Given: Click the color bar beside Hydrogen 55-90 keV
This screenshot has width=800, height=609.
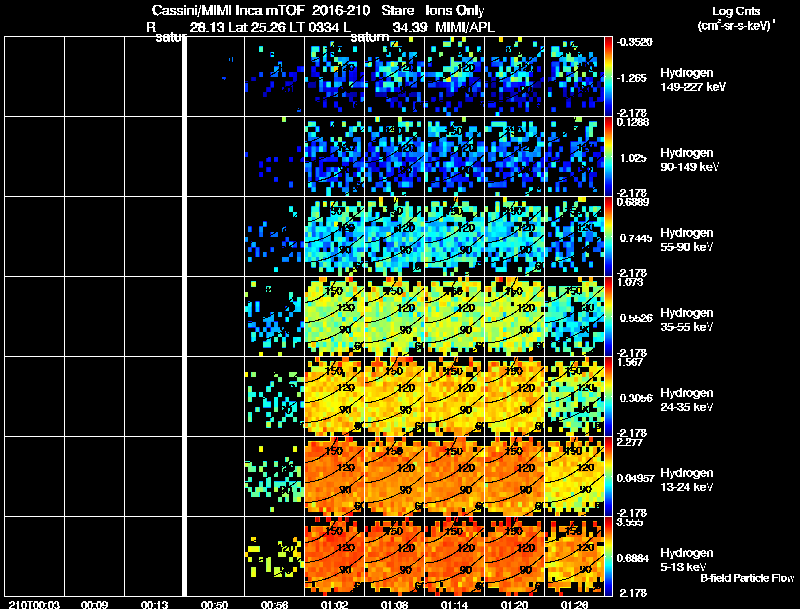Looking at the screenshot, I should pyautogui.click(x=608, y=237).
